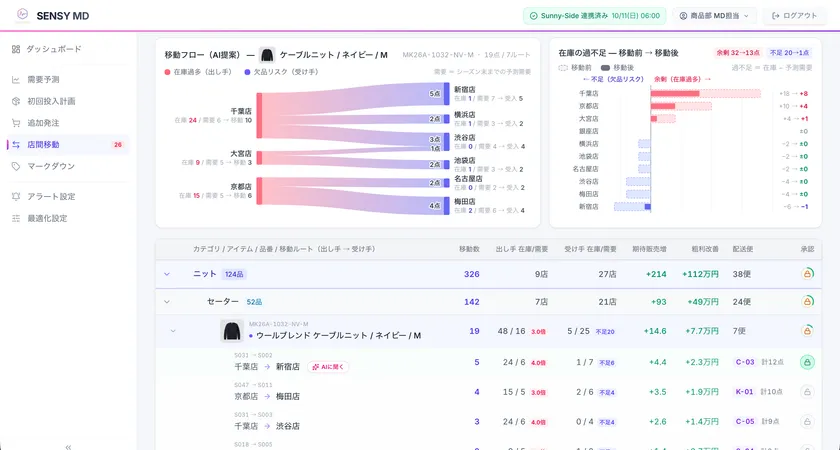The image size is (840, 450).
Task: Click the 新宿店 receiver bar in the flow
Action: point(447,94)
